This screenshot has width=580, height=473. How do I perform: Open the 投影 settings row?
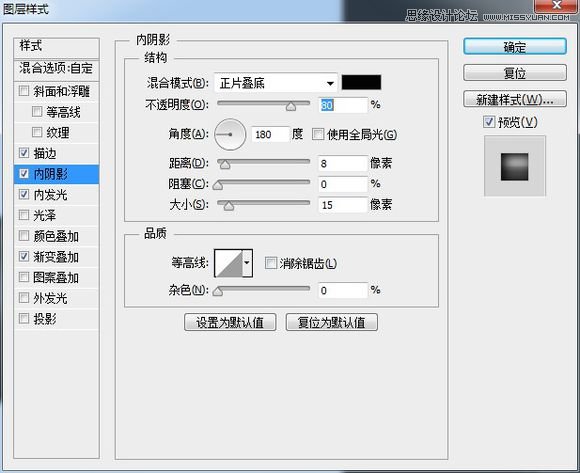point(57,319)
